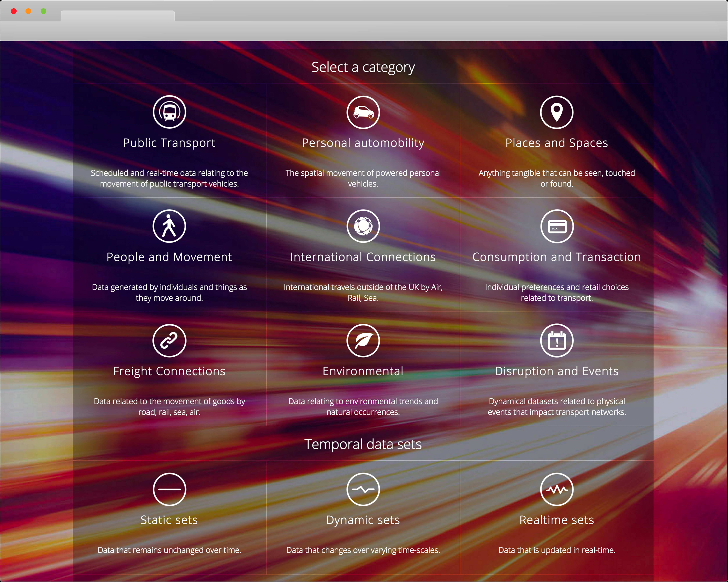Click text 'International travels outside of the UK by Air,'
728x582 pixels.
(x=363, y=287)
